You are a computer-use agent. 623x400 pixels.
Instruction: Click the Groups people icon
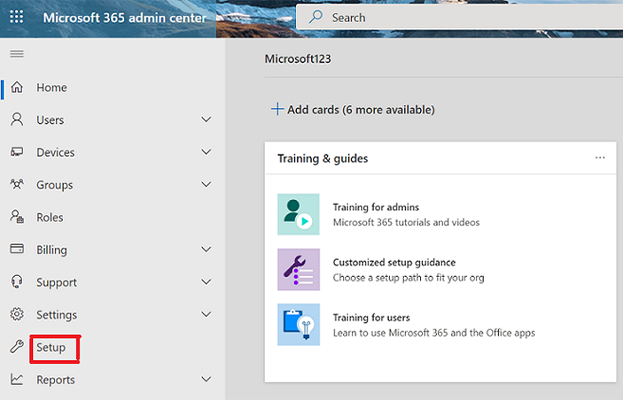tap(17, 184)
